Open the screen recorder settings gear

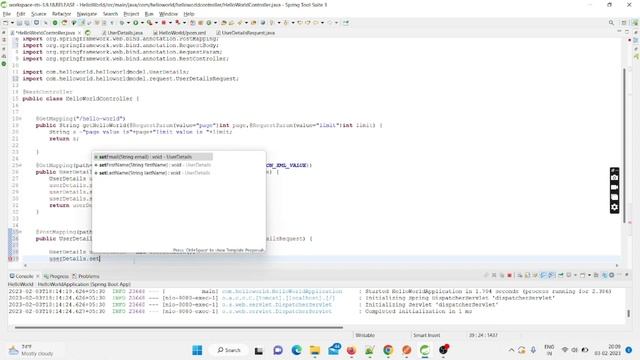(614, 207)
